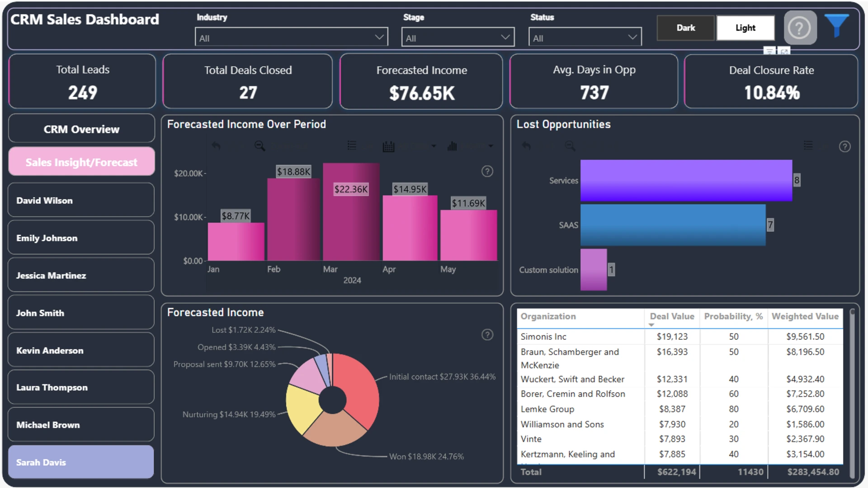Open help icon on Lost Opportunities panel
The width and height of the screenshot is (868, 488).
(844, 146)
